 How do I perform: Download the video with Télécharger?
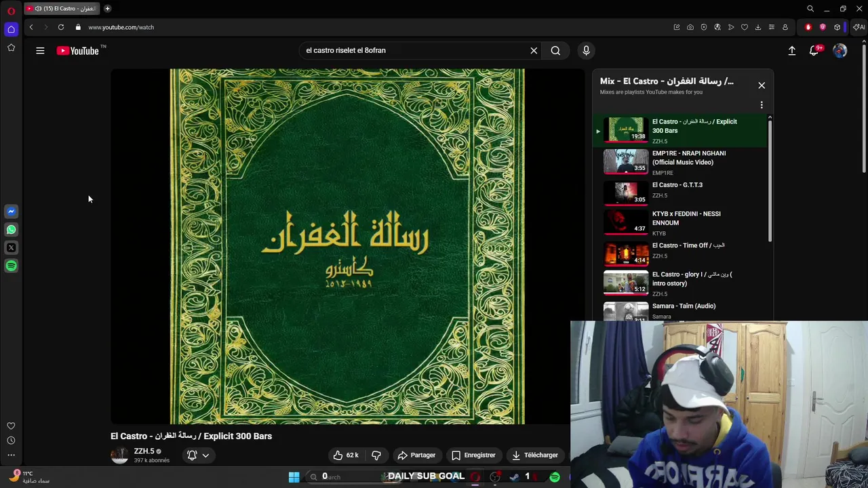(534, 455)
